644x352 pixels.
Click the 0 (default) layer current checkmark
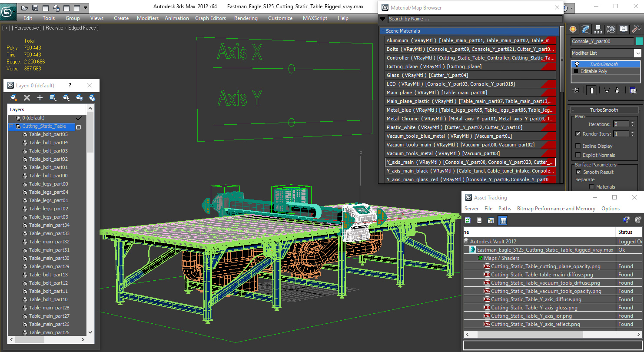tap(79, 118)
